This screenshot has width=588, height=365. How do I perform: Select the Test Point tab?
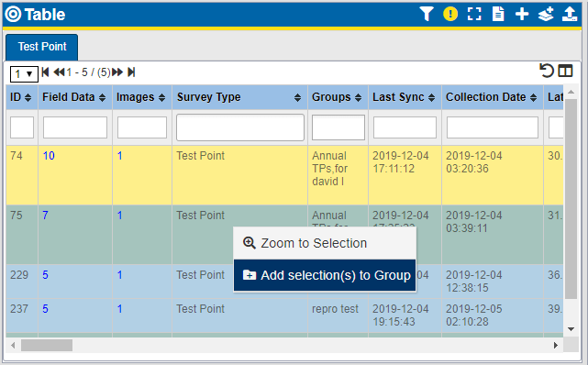[x=42, y=47]
